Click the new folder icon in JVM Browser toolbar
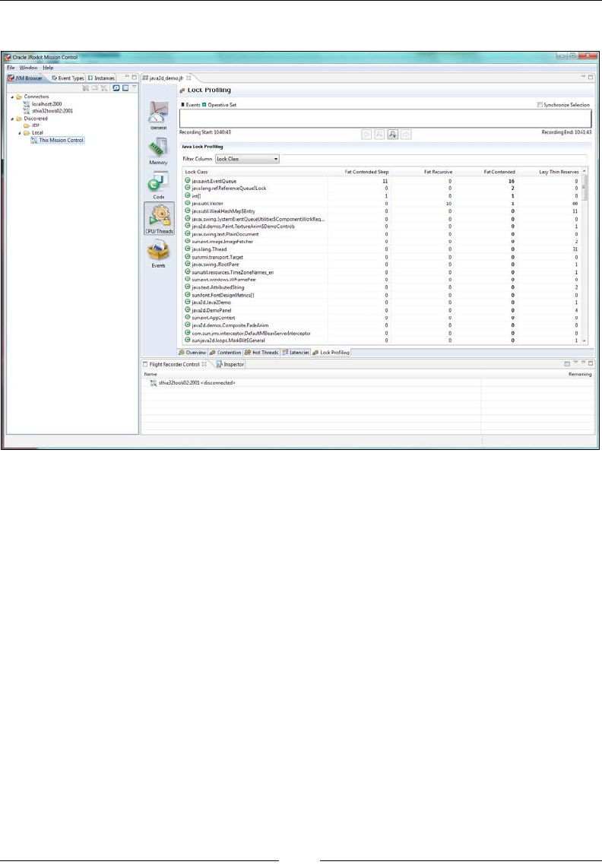This screenshot has width=602, height=868. pyautogui.click(x=95, y=87)
